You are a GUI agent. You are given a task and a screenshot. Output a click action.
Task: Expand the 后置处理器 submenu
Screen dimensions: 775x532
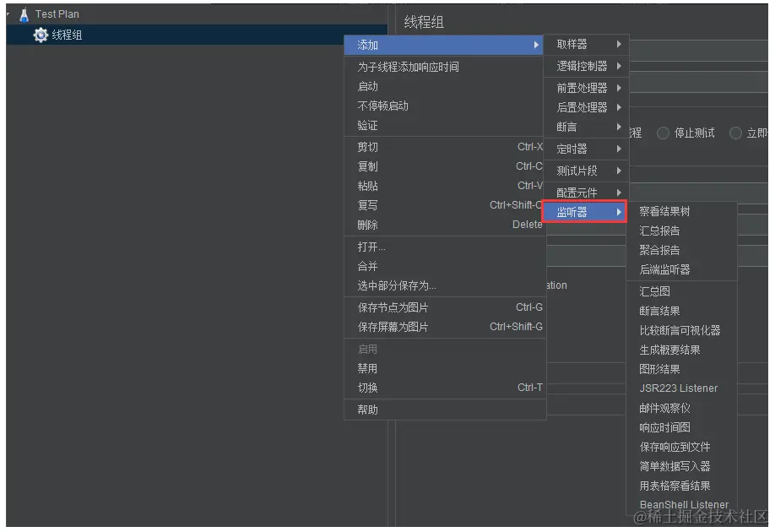click(x=586, y=107)
